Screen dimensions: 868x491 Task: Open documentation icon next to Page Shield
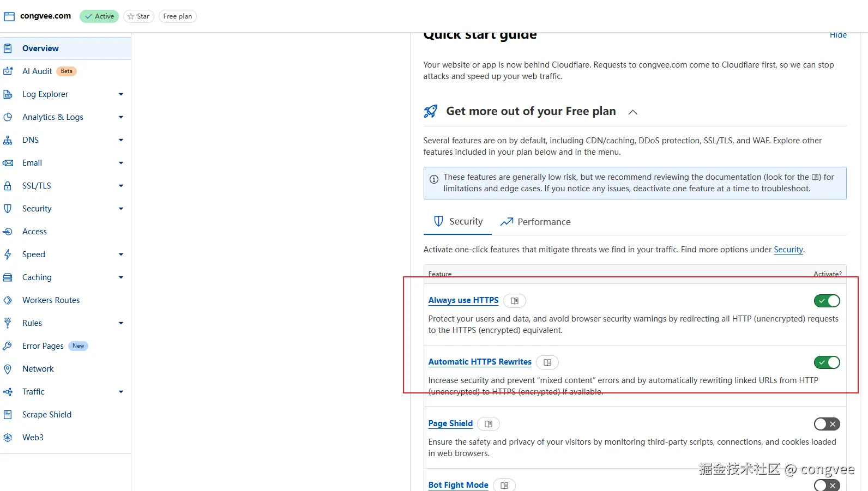489,424
